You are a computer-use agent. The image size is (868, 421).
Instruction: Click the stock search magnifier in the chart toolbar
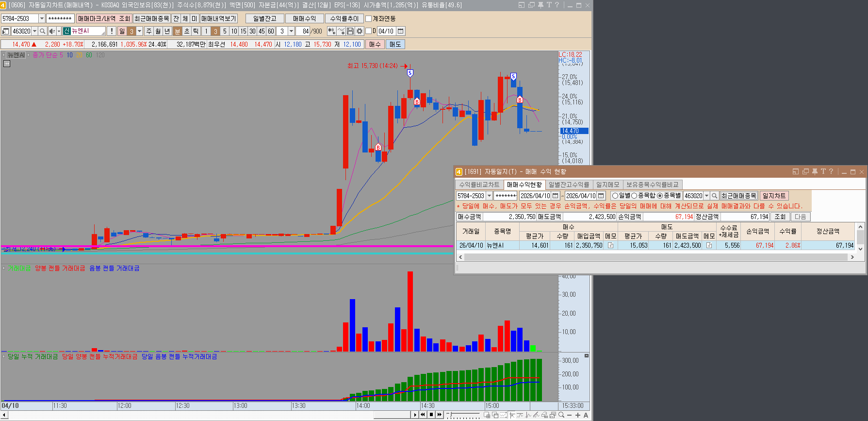click(x=42, y=31)
